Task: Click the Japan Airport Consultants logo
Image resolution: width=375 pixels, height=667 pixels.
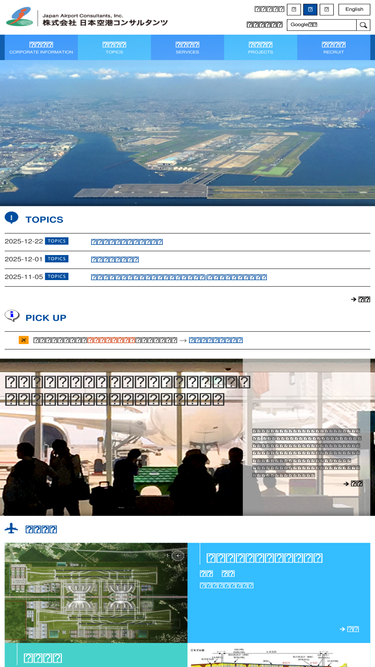Action: (87, 17)
